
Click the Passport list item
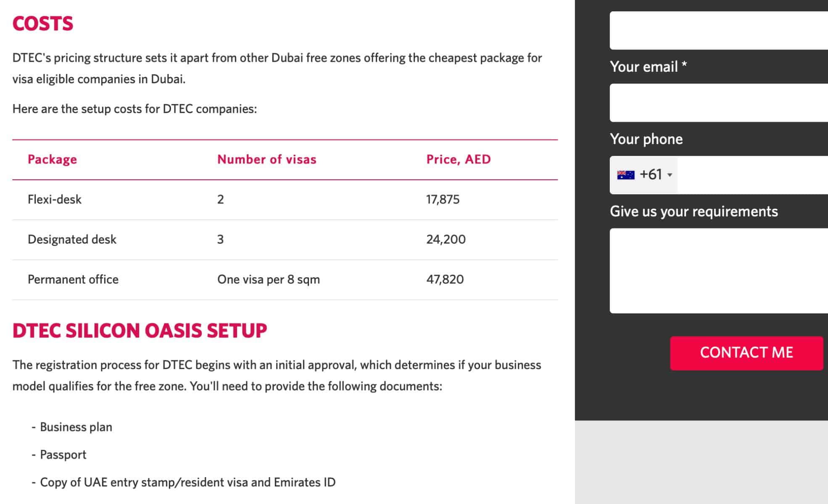[63, 454]
